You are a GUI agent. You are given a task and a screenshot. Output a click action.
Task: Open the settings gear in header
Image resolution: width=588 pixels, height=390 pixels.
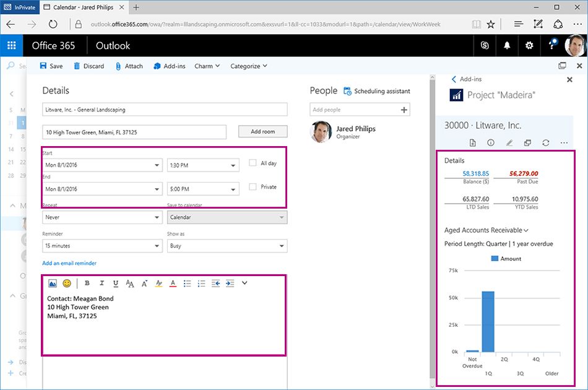(x=529, y=45)
